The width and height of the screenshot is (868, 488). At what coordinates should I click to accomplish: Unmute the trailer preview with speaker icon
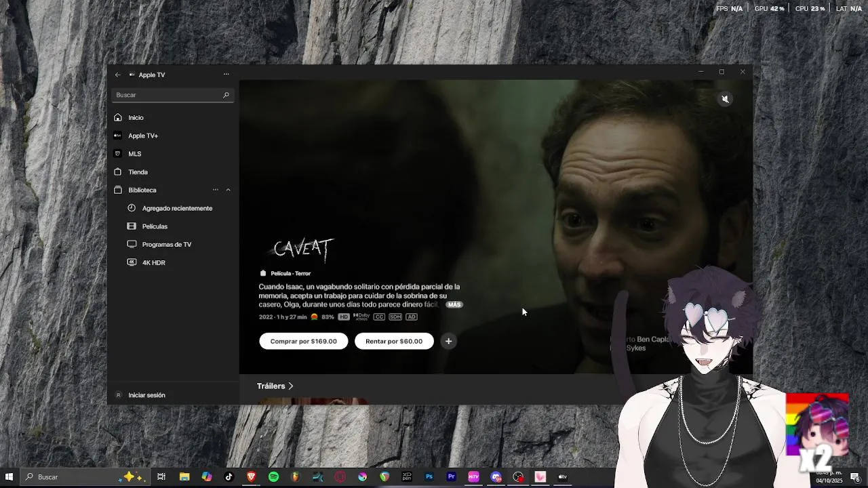tap(725, 99)
